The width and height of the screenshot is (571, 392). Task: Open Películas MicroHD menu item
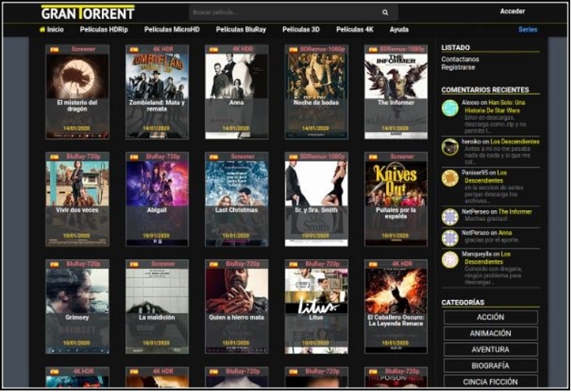172,29
